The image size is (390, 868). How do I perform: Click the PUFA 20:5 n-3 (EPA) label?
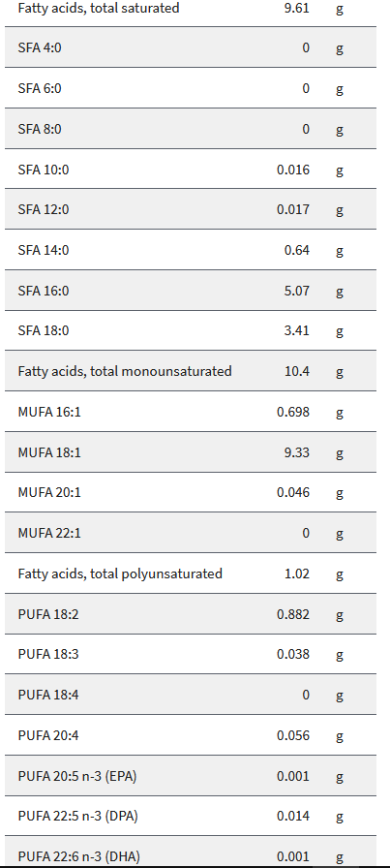pyautogui.click(x=77, y=776)
